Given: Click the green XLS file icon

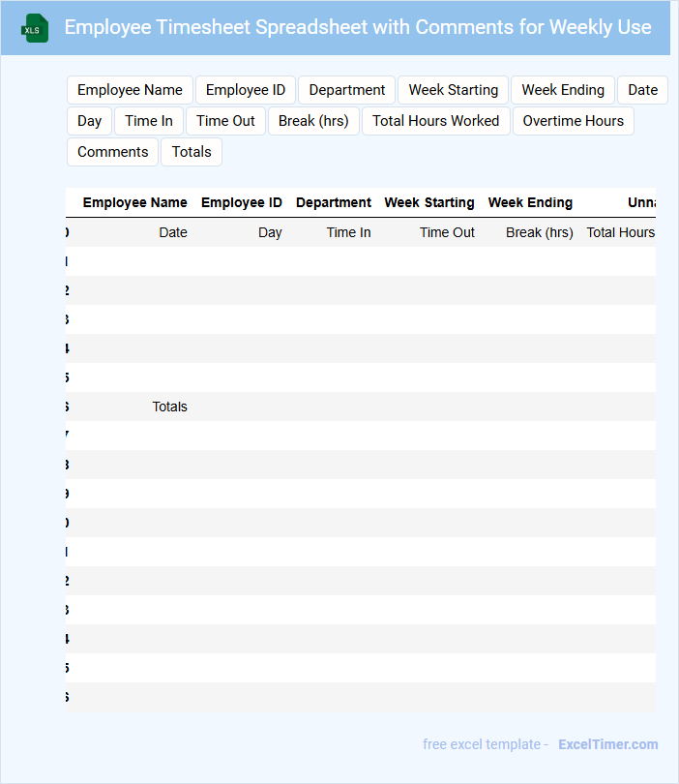Looking at the screenshot, I should (x=35, y=28).
